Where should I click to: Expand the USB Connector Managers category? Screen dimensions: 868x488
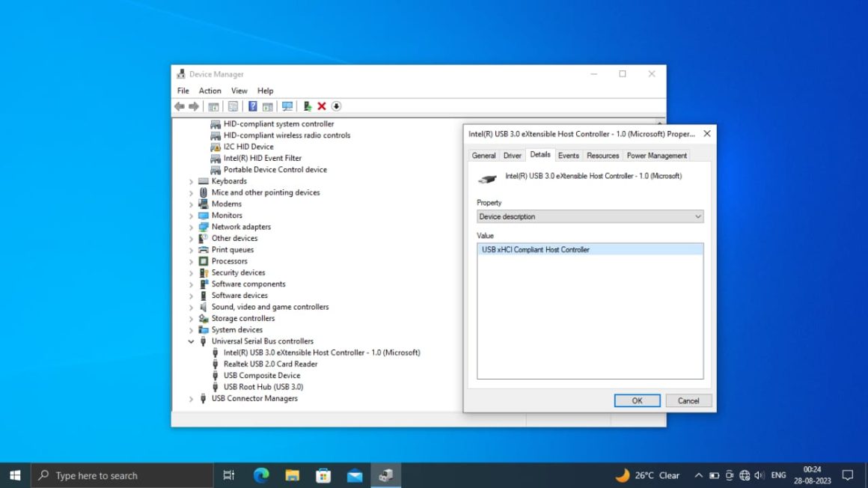click(191, 399)
